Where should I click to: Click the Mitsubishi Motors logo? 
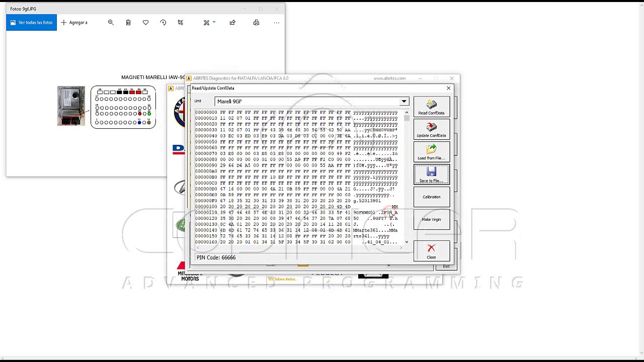[x=190, y=273]
